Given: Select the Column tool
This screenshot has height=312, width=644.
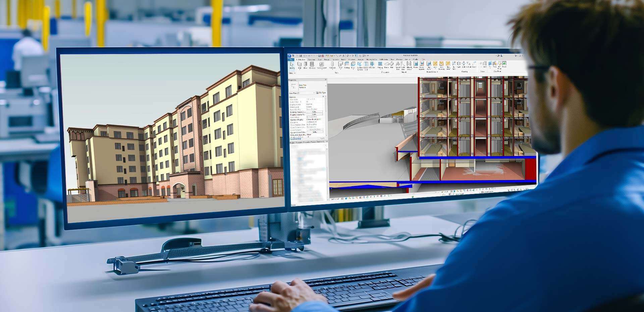Looking at the screenshot, I should click(332, 66).
